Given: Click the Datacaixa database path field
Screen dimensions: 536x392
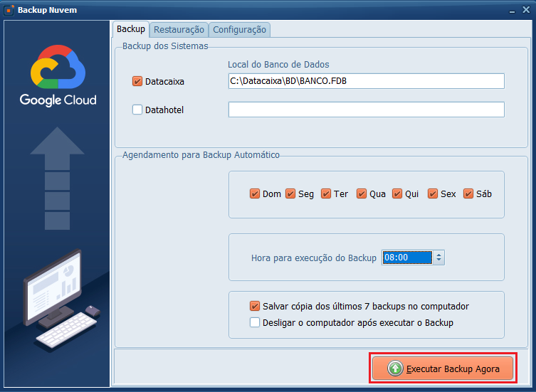Looking at the screenshot, I should (367, 81).
